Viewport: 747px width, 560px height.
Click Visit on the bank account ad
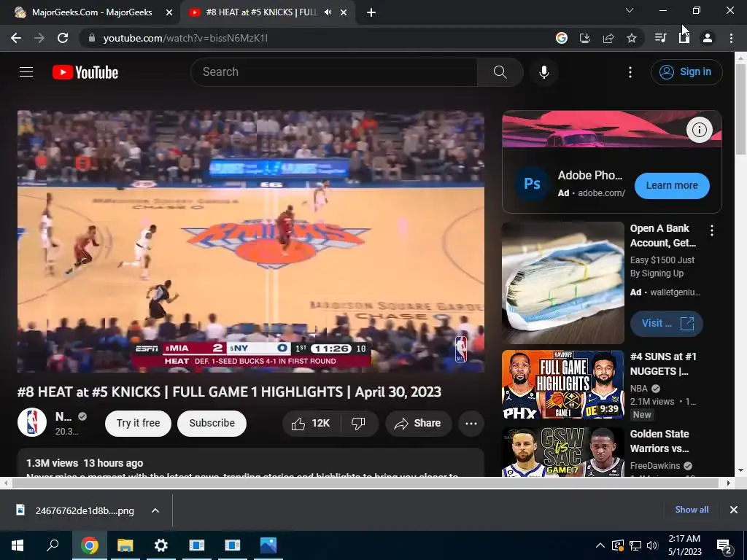667,324
